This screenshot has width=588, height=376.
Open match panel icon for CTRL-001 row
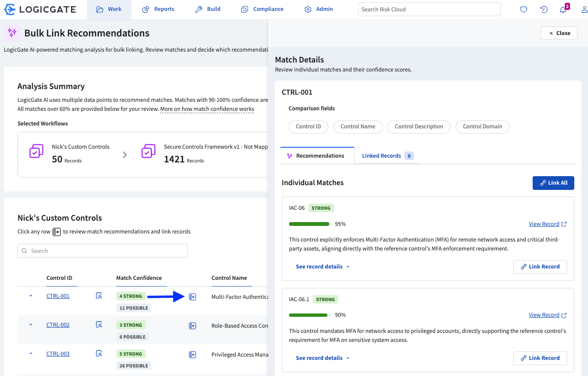pyautogui.click(x=193, y=297)
